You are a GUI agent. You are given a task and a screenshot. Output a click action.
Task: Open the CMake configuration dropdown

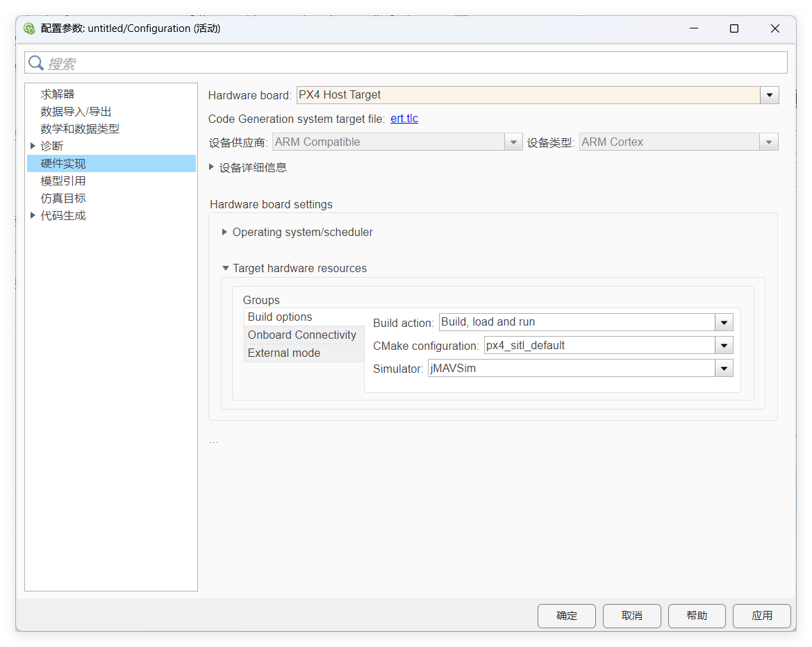point(724,346)
